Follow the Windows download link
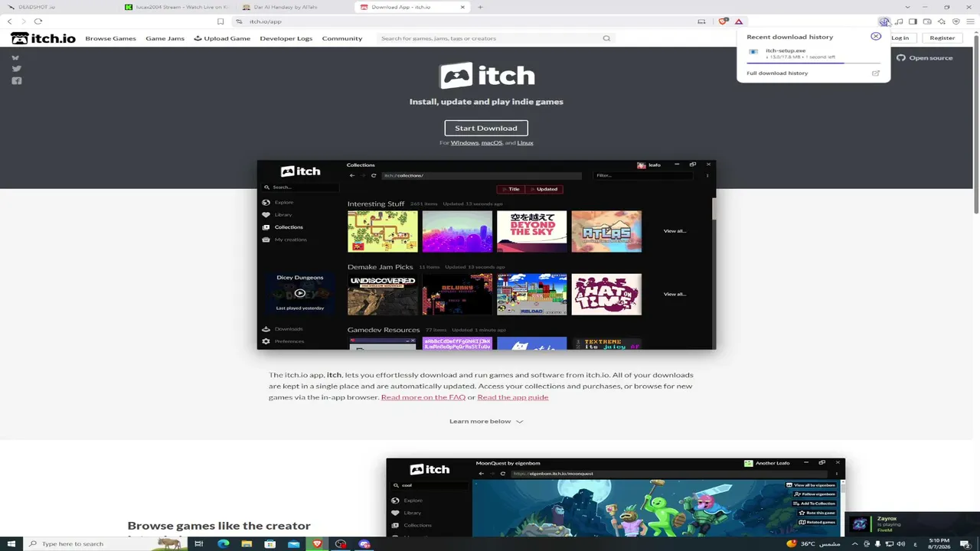980x551 pixels. tap(465, 143)
